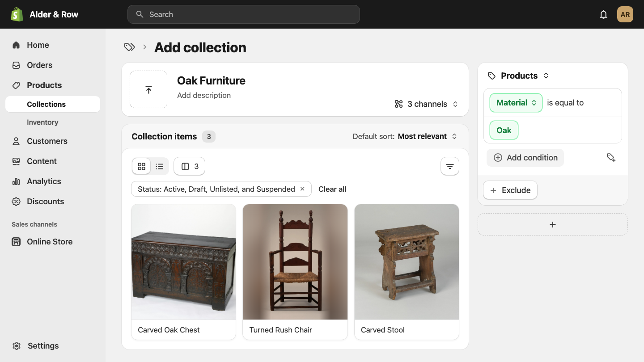The image size is (644, 362).
Task: Switch to grid view
Action: 141,166
